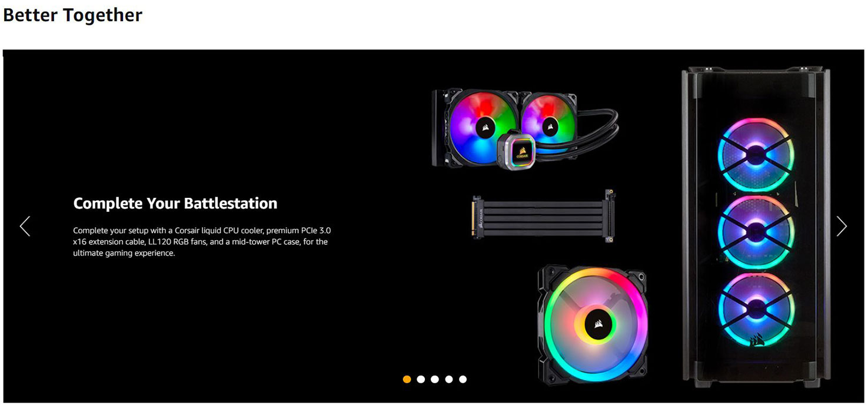Click the battlestation description paragraph
This screenshot has height=405, width=868.
[201, 241]
